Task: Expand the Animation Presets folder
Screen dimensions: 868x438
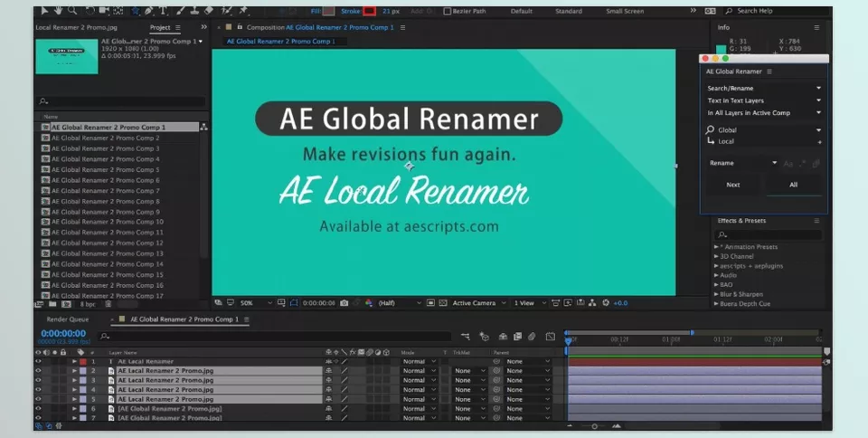Action: pos(716,247)
